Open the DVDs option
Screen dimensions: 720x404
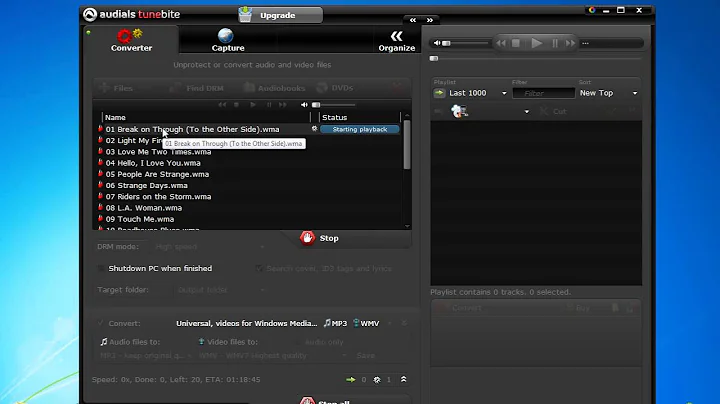pyautogui.click(x=335, y=88)
